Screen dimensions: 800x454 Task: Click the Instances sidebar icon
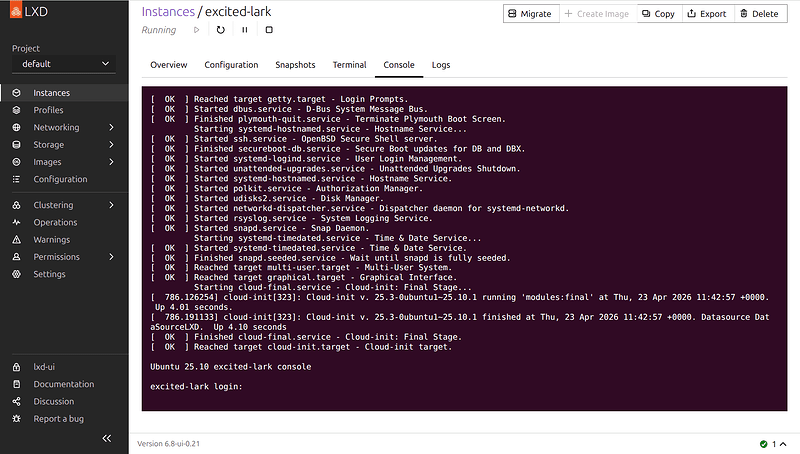coord(16,93)
